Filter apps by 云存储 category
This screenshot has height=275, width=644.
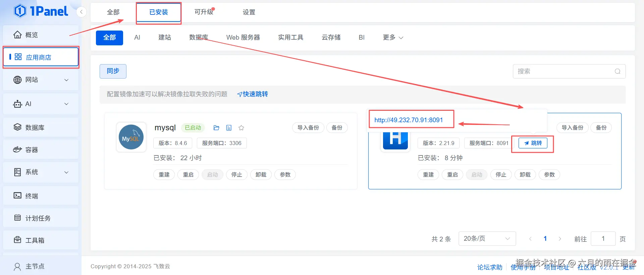pos(331,38)
